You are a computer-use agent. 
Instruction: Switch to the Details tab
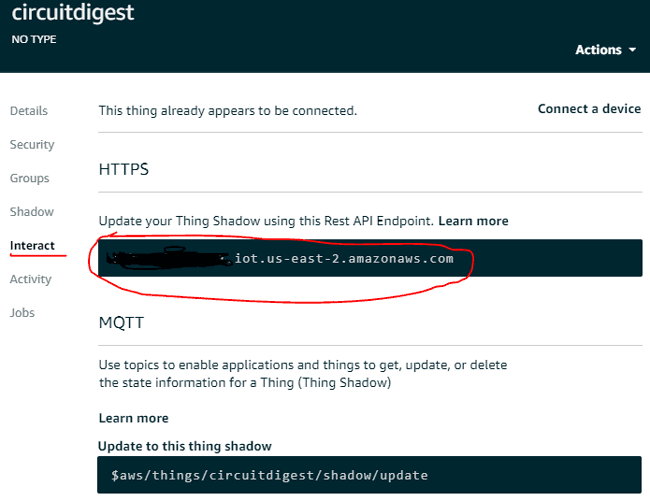(29, 111)
